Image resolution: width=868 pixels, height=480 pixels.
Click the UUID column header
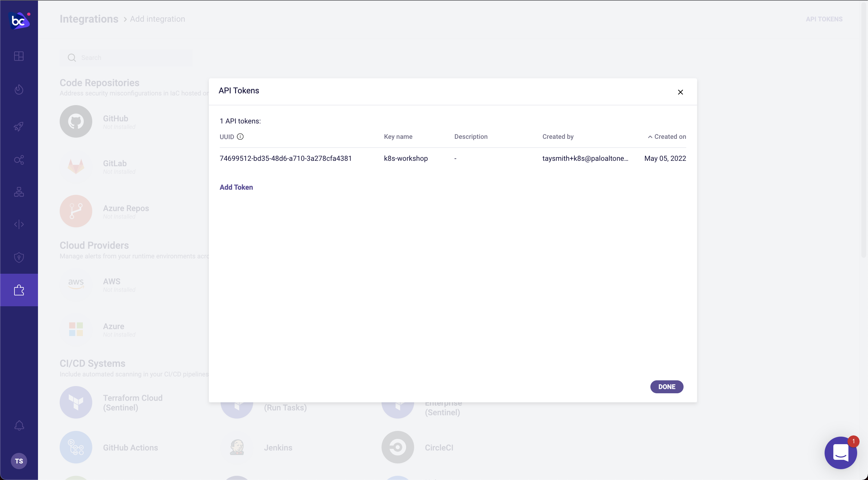(227, 137)
